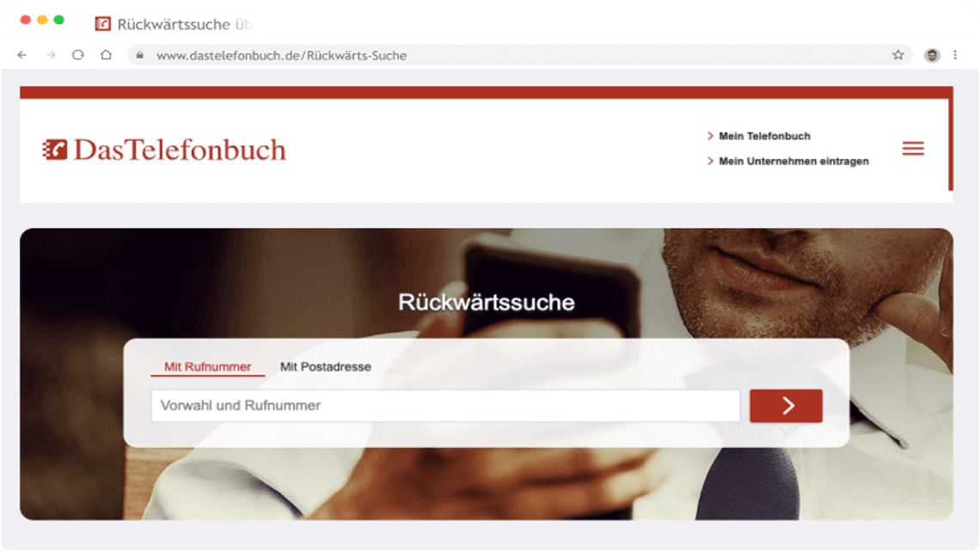This screenshot has height=551, width=980.
Task: Click the red search arrow button
Action: 786,406
